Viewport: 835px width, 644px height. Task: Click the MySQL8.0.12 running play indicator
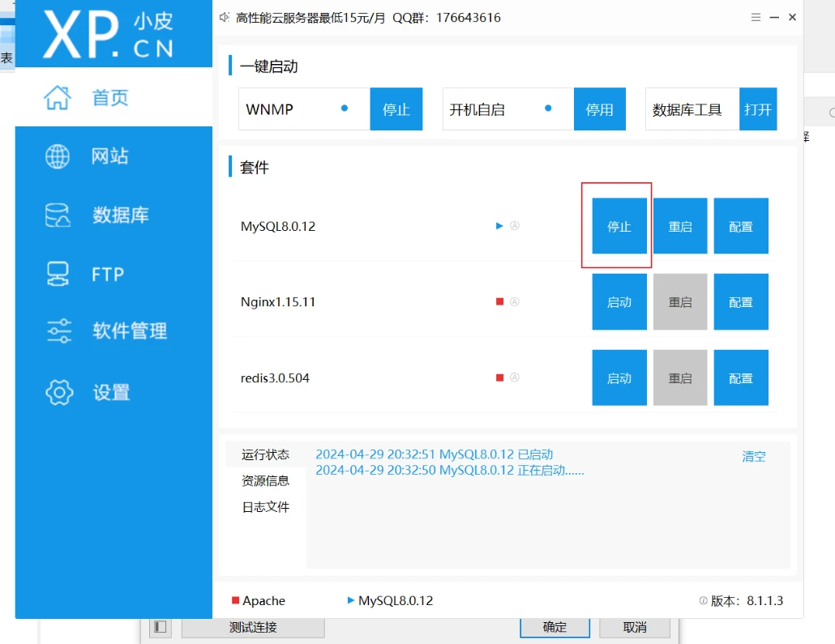click(499, 226)
